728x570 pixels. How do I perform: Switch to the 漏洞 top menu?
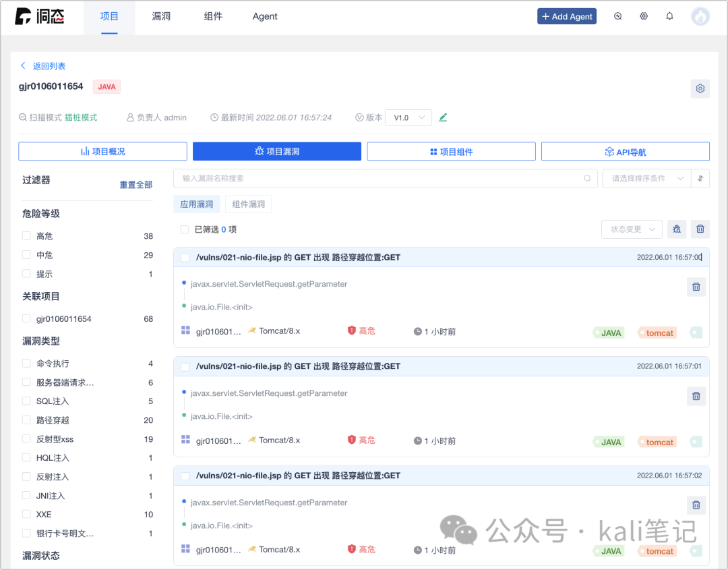pos(161,17)
